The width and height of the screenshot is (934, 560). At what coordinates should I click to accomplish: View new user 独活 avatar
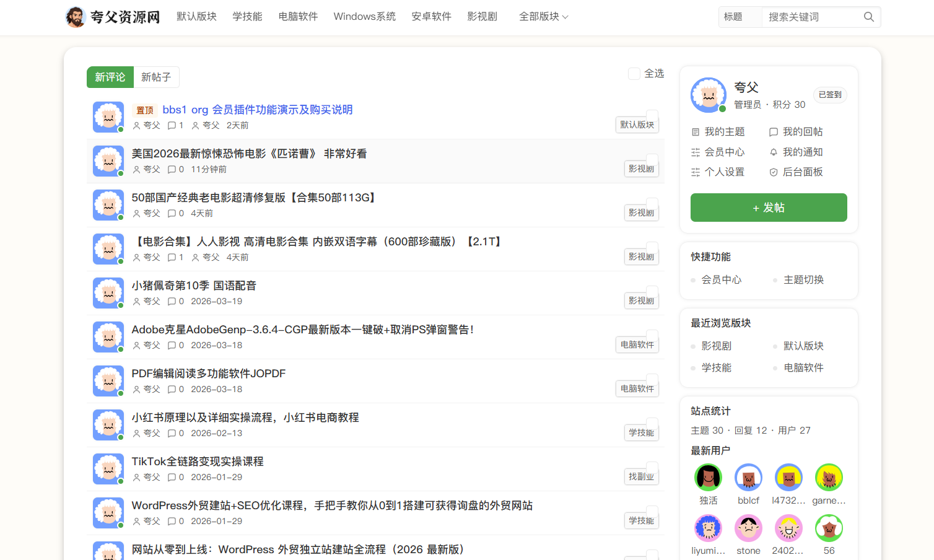click(709, 478)
